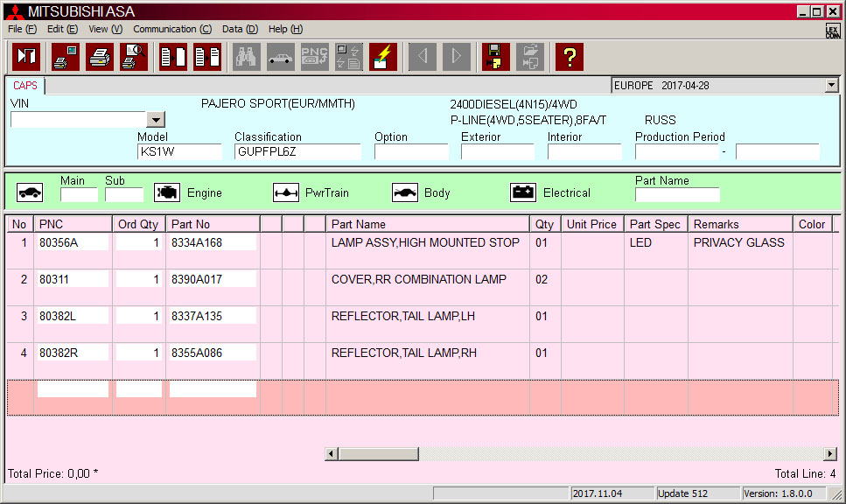Screen dimensions: 846x504
Task: Click the Production Period end field
Action: pos(778,152)
